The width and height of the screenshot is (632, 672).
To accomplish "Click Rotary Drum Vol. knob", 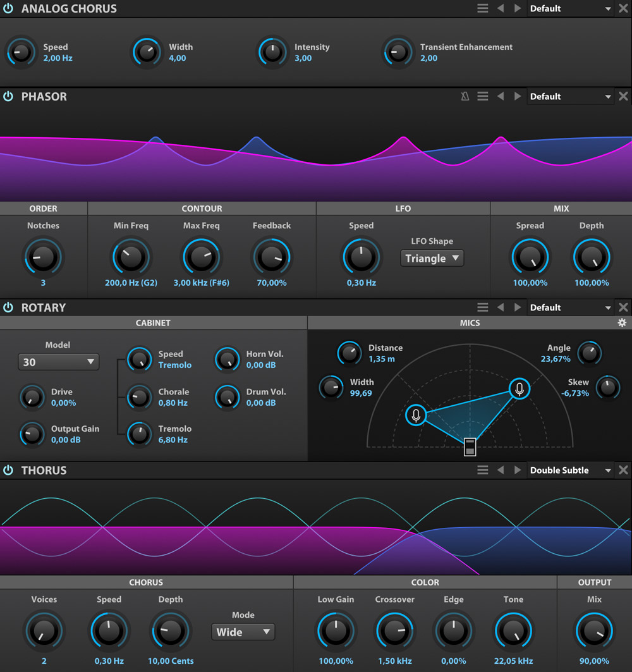I will pyautogui.click(x=227, y=397).
